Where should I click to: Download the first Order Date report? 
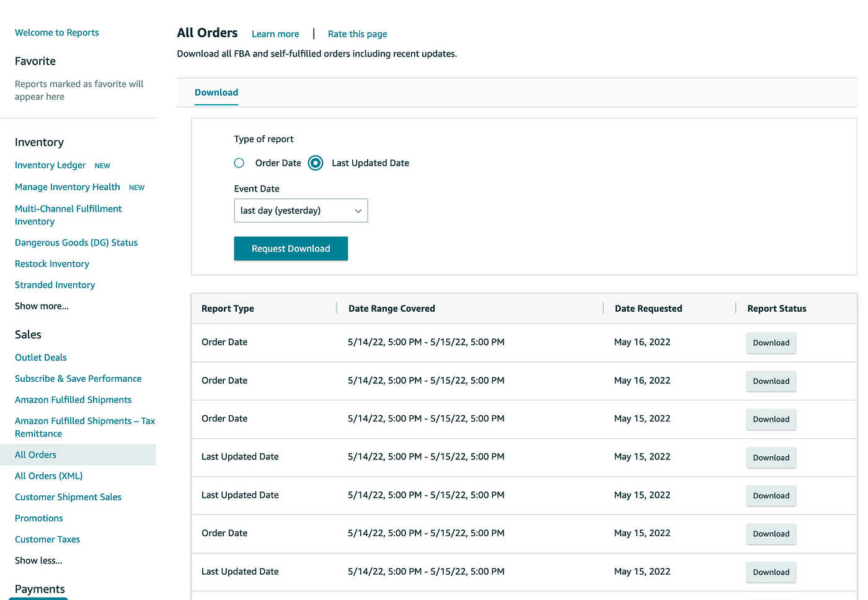771,343
